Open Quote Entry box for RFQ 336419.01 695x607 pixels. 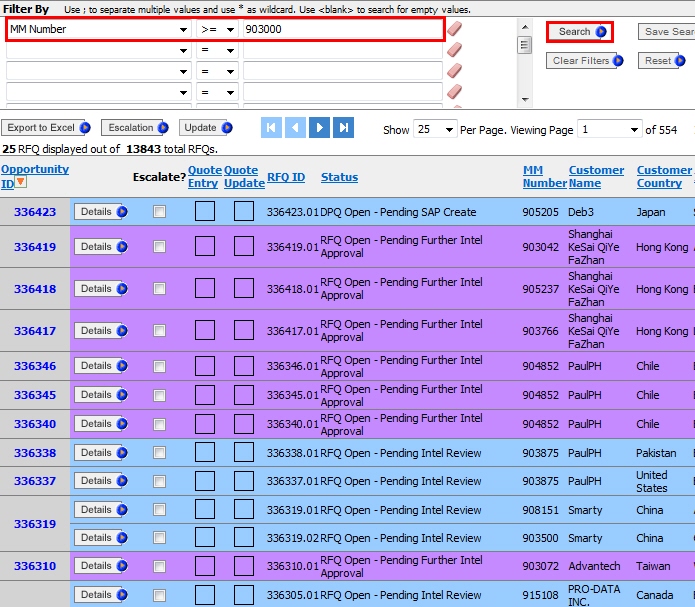(x=205, y=246)
